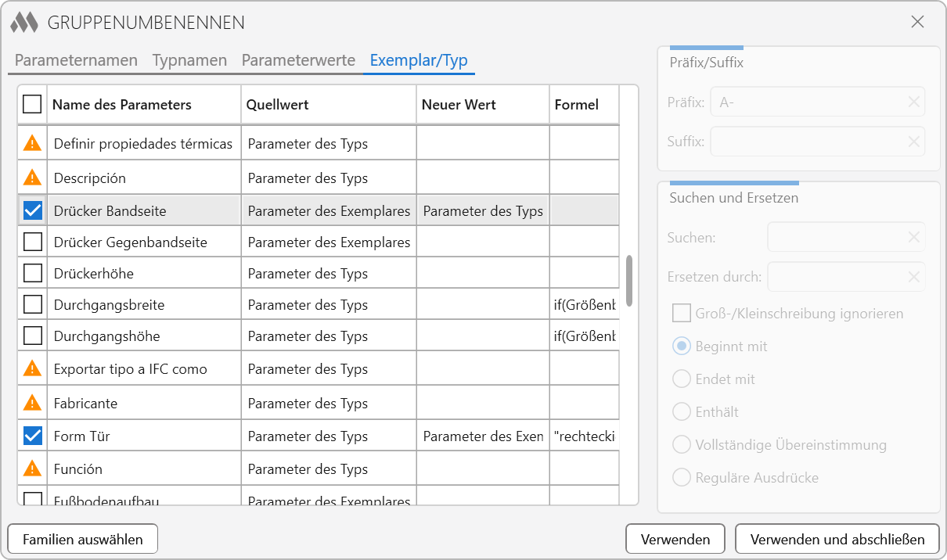Enable Groß-/Kleinschreibung ignorieren checkbox

tap(682, 314)
